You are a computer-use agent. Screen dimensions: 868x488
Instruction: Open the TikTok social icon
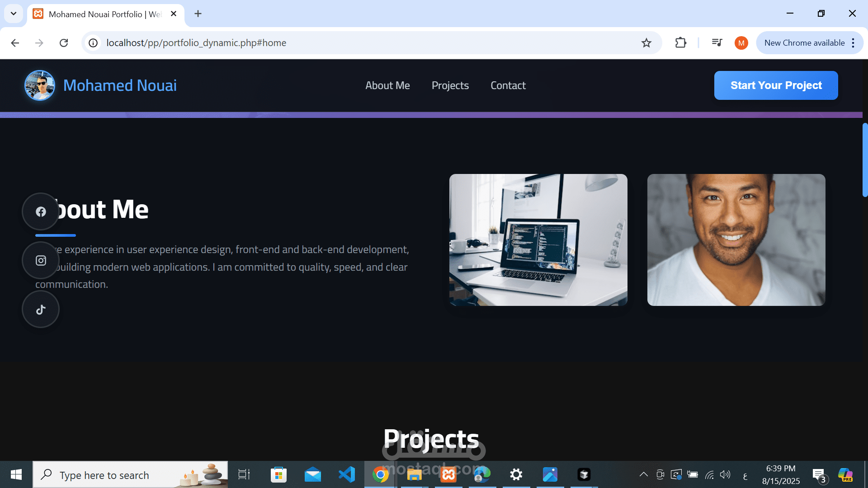(41, 309)
